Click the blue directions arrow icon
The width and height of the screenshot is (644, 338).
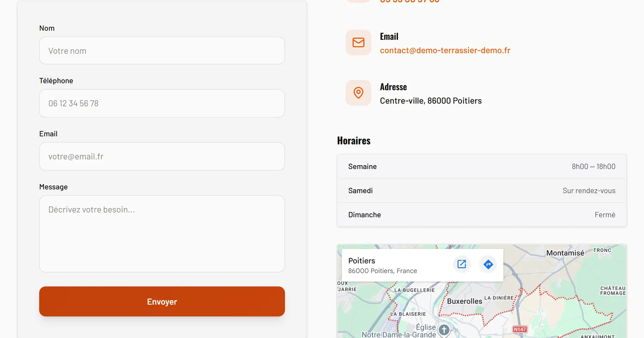click(488, 264)
